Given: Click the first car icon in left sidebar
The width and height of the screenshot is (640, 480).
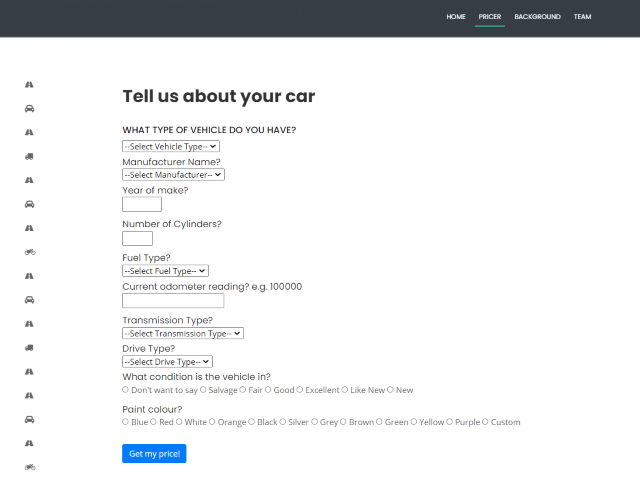Looking at the screenshot, I should [x=30, y=108].
